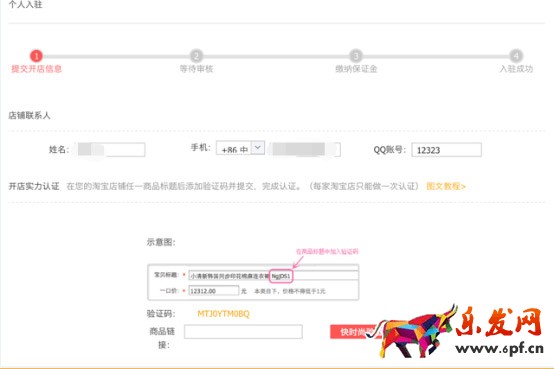Click step 4 circle 入驻成功
This screenshot has width=554, height=369.
[x=516, y=56]
